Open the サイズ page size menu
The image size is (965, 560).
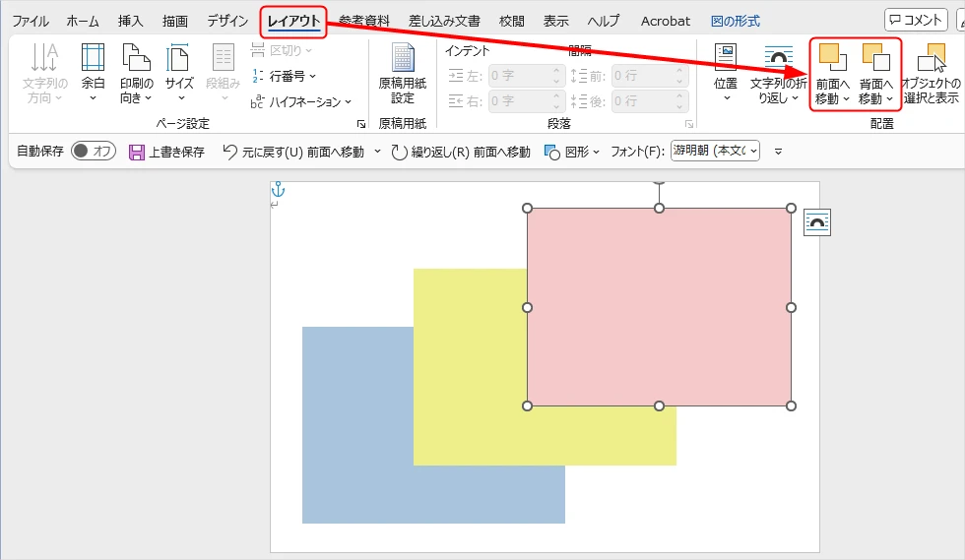179,73
